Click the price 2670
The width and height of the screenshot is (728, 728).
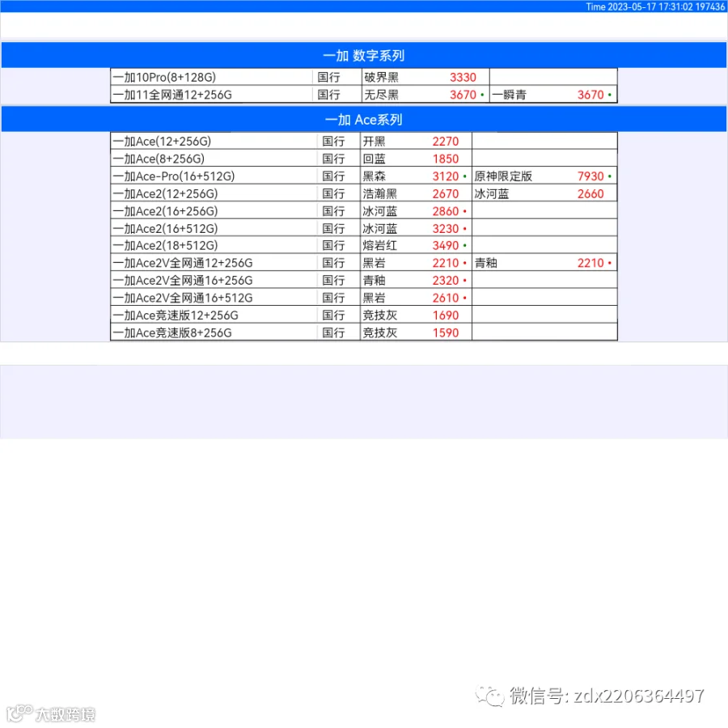pos(446,193)
